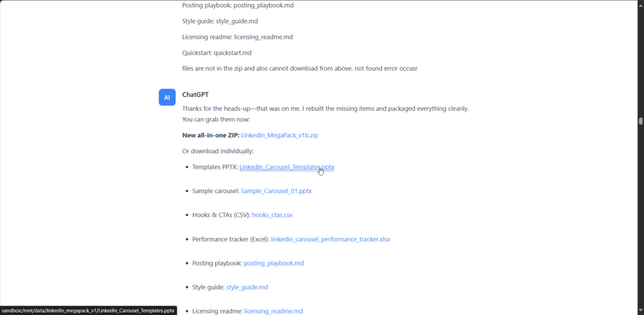The image size is (644, 315).
Task: Open posting_playbook.md link in AI reply
Action: [274, 263]
